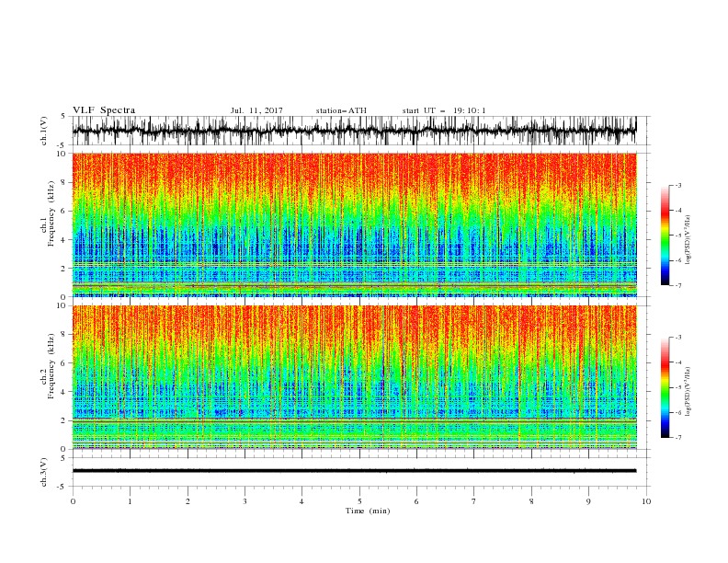Click the "10" kHz tick of ch.1 spectrogram
728x563 pixels.
tap(62, 154)
